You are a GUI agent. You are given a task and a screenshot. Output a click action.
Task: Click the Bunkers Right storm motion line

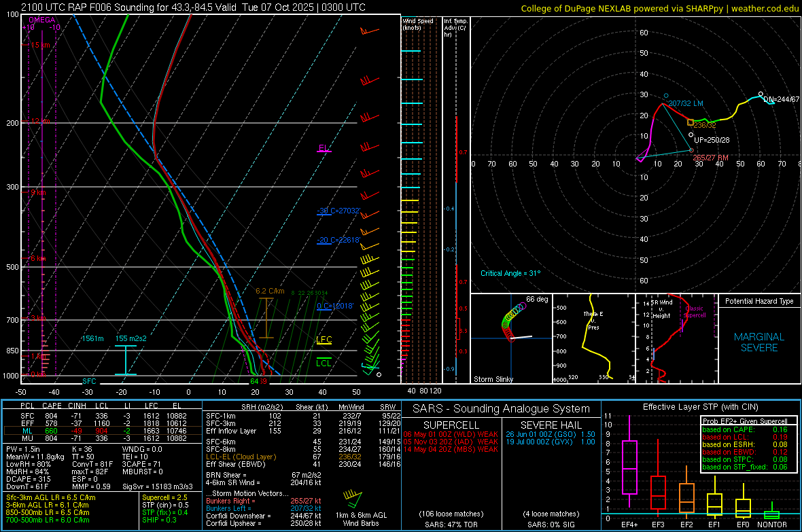[x=264, y=501]
